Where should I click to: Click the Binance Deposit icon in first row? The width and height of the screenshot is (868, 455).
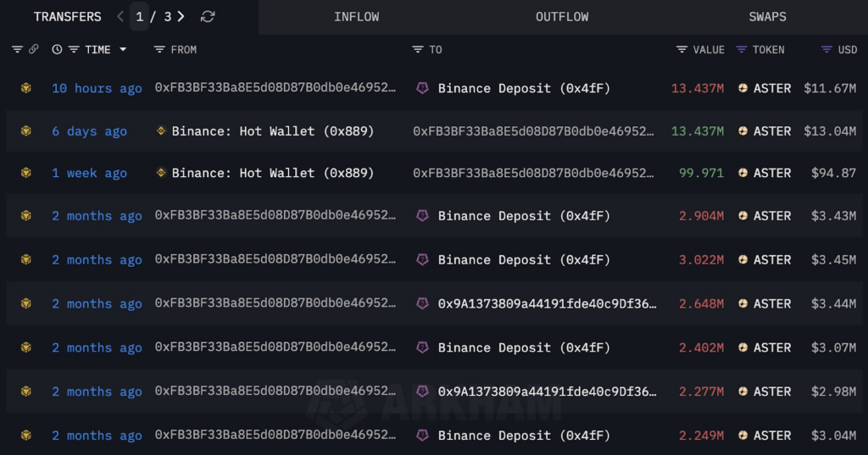click(422, 88)
